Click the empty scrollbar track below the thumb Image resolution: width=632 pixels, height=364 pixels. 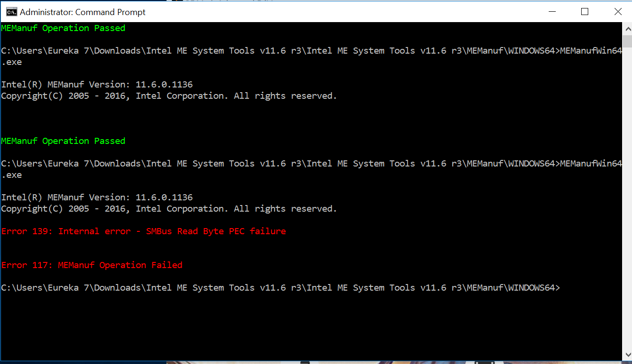tap(627, 198)
